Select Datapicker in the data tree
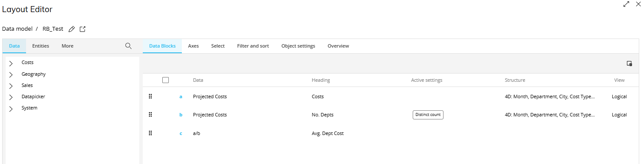Viewport: 644px width, 164px height. (x=33, y=96)
